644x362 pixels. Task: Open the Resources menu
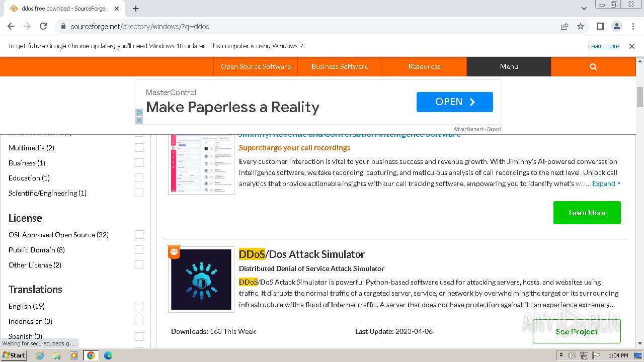coord(424,66)
